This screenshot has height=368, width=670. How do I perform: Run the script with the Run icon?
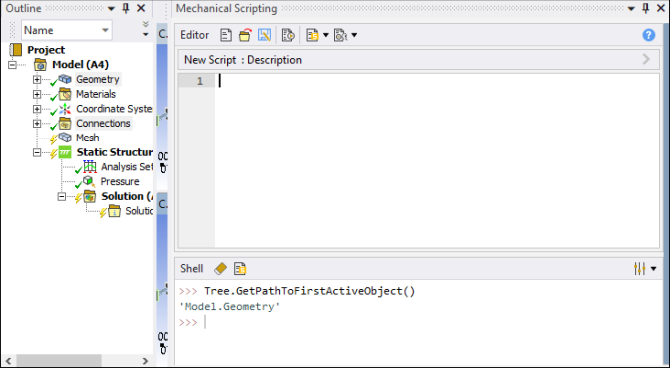point(288,35)
